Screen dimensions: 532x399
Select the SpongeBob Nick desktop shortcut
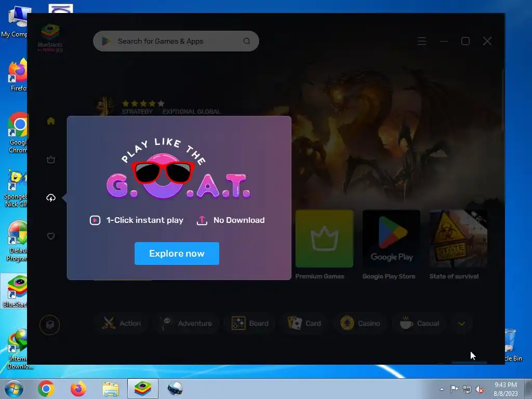click(16, 188)
